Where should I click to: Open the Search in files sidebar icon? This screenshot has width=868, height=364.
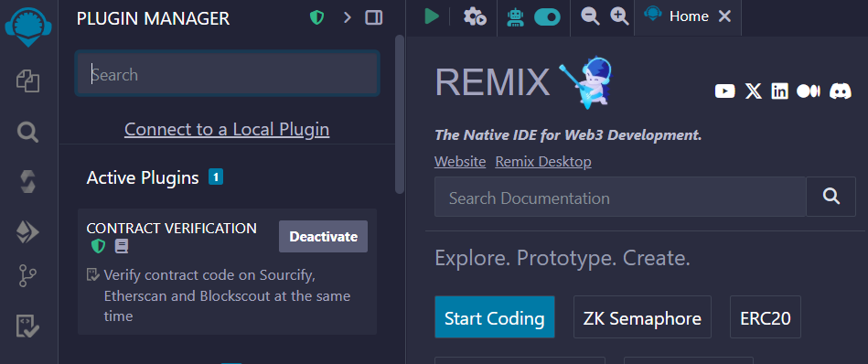27,132
